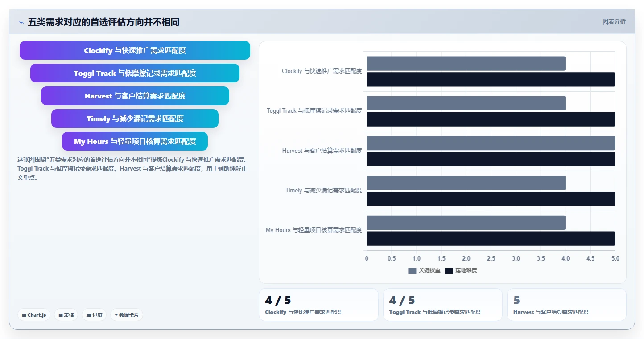Image resolution: width=644 pixels, height=339 pixels.
Task: Click the dark 落地难度 bar for Timely
Action: point(491,199)
